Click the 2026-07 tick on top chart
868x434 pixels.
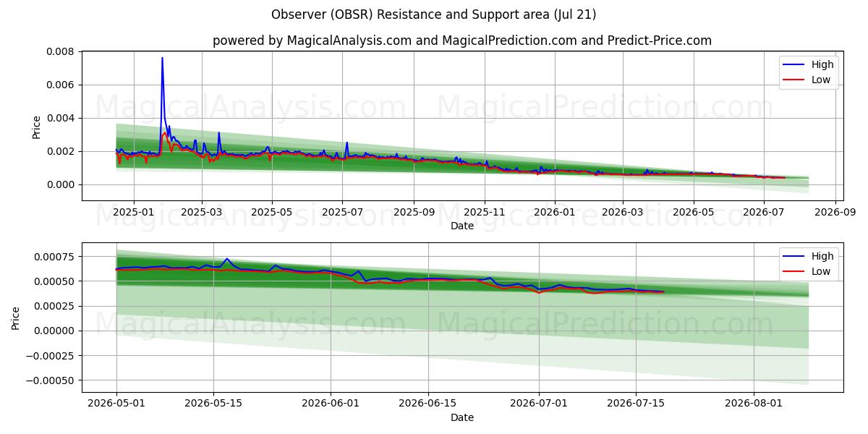[x=764, y=213]
